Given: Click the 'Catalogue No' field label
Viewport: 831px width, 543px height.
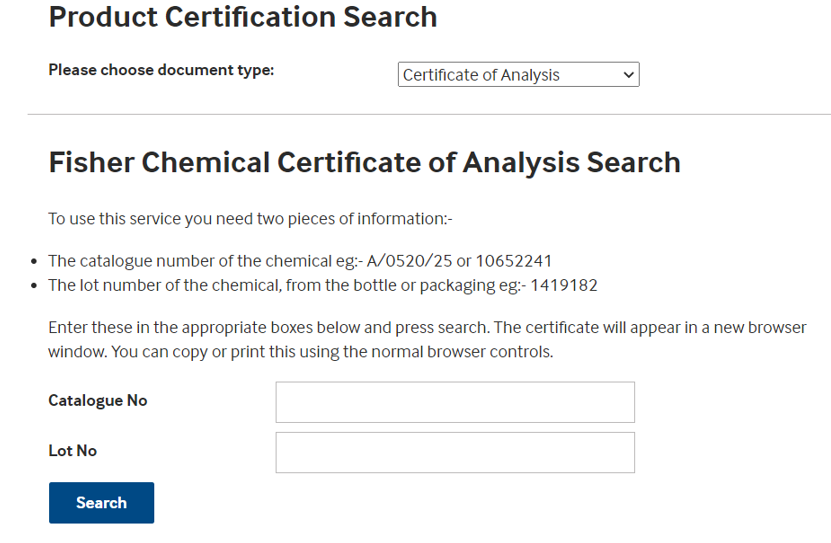Looking at the screenshot, I should tap(98, 401).
